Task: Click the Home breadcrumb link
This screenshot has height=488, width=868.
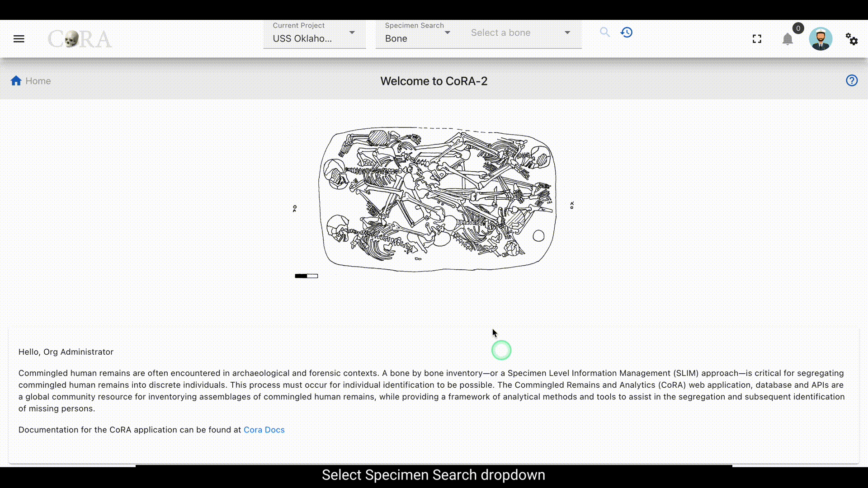Action: tap(38, 81)
